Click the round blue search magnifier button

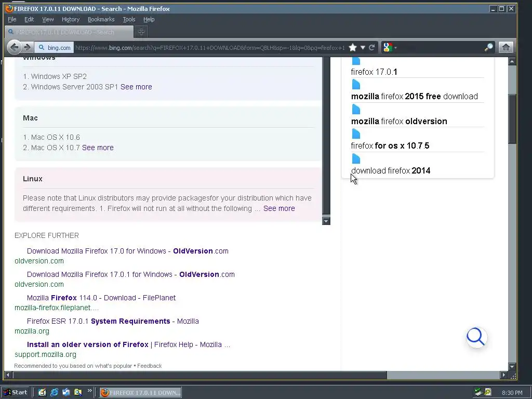[477, 337]
